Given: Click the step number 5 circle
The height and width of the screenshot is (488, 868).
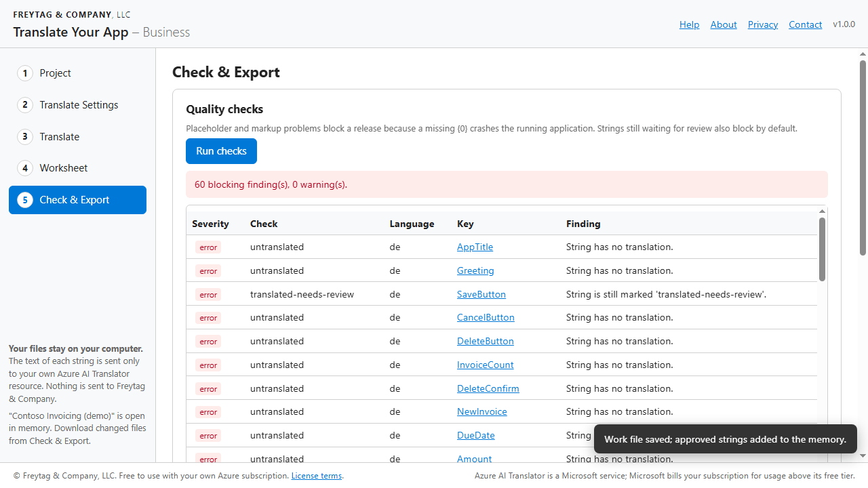Looking at the screenshot, I should (x=25, y=200).
